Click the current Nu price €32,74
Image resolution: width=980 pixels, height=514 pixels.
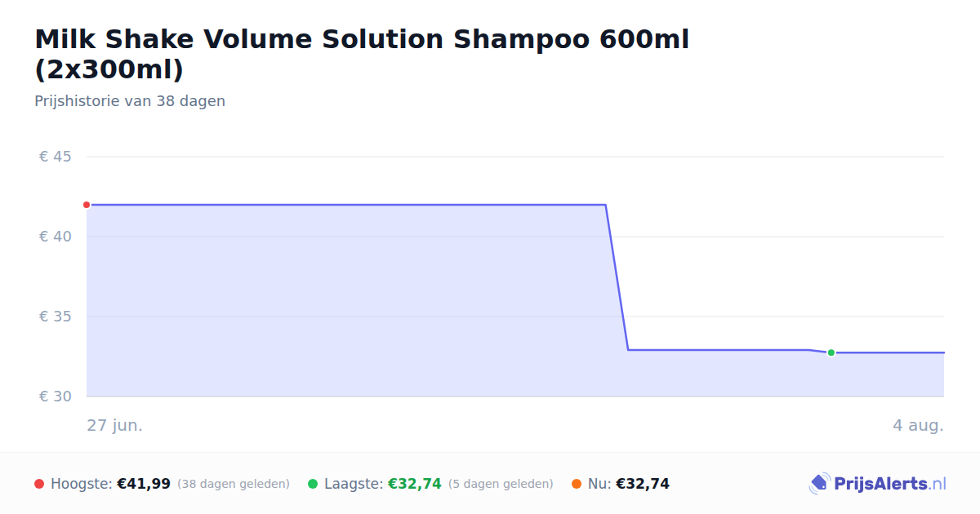pyautogui.click(x=643, y=484)
